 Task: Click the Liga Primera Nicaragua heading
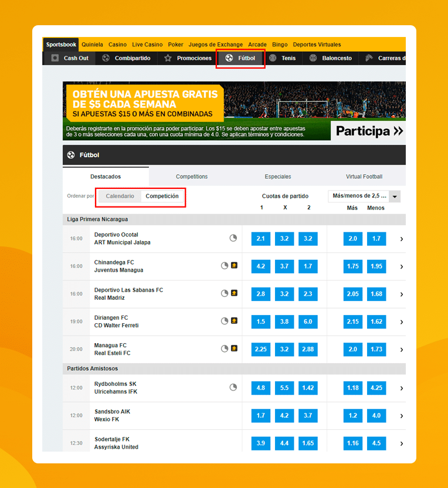point(97,219)
